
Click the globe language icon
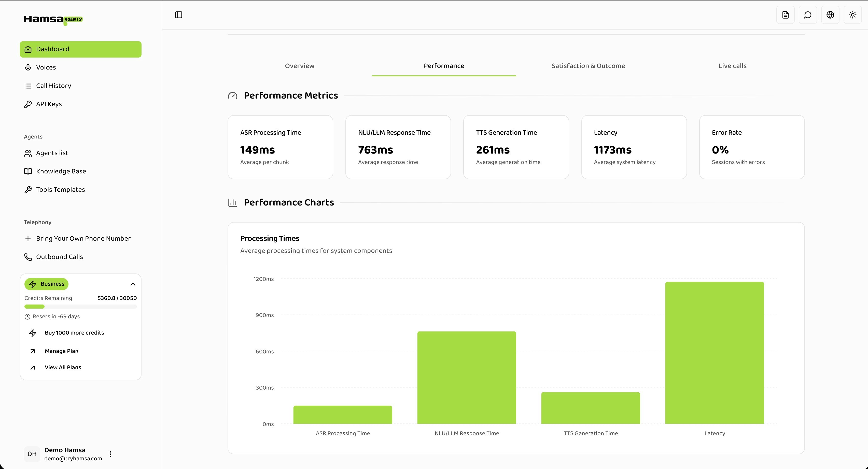point(830,15)
